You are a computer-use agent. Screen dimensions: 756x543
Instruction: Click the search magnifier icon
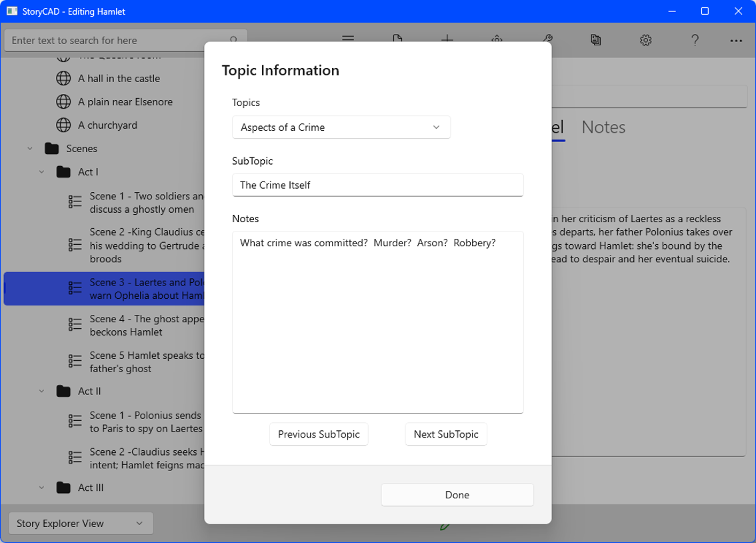pos(234,39)
